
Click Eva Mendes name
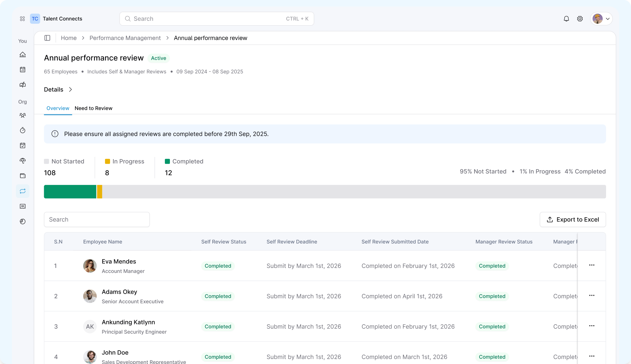point(119,261)
